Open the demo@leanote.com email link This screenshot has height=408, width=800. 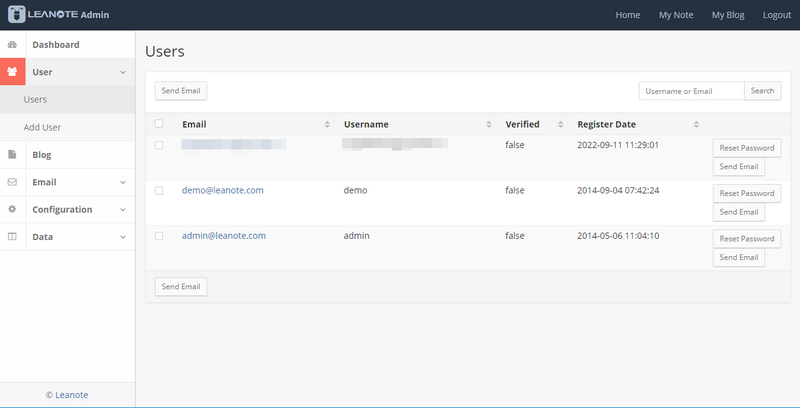(222, 190)
